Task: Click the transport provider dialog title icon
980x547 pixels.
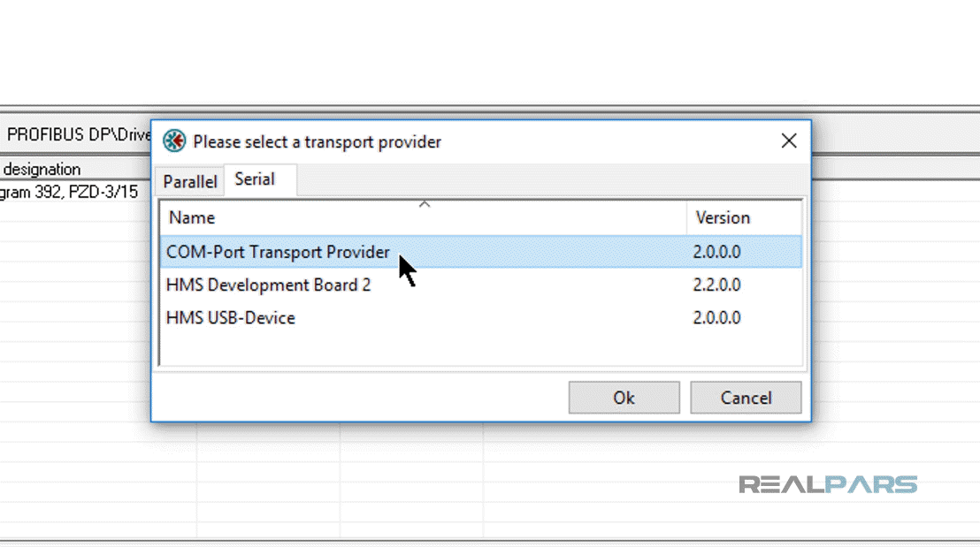Action: tap(174, 141)
